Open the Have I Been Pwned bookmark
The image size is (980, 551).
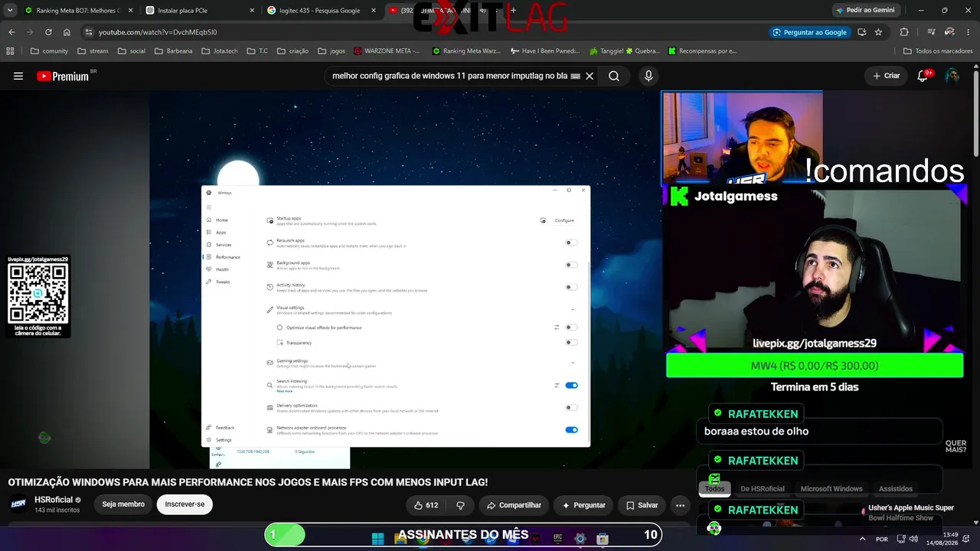pyautogui.click(x=544, y=51)
